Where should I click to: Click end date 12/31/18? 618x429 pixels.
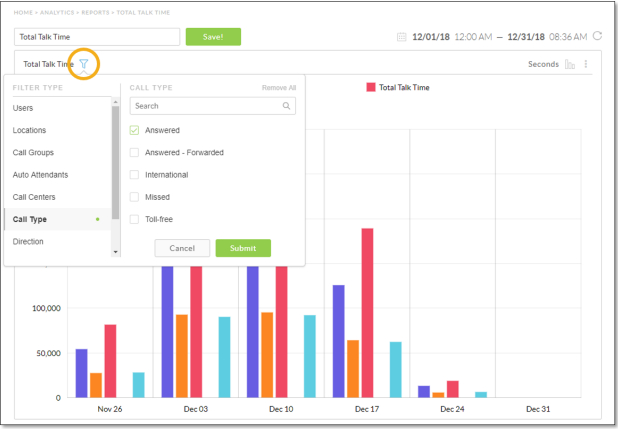526,37
